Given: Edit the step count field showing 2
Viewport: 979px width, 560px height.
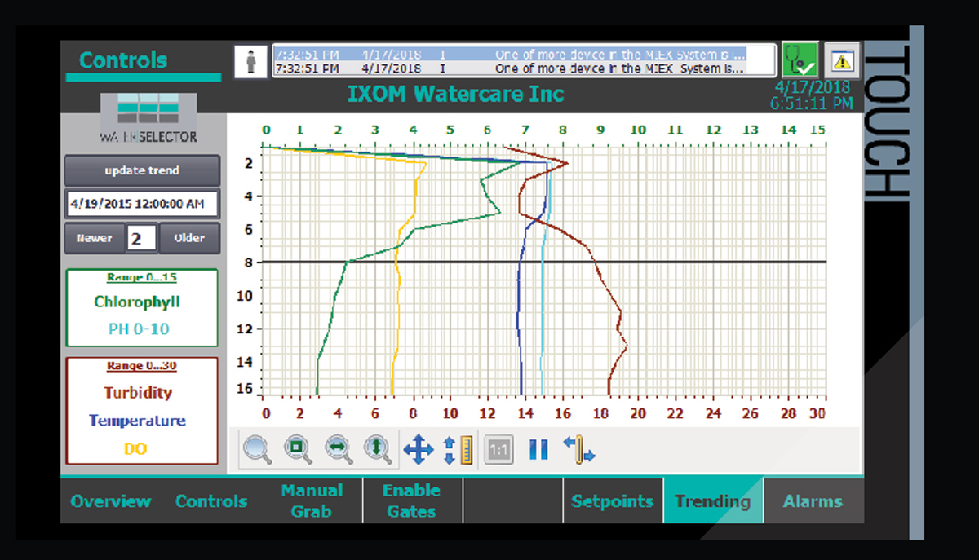Looking at the screenshot, I should tap(142, 239).
